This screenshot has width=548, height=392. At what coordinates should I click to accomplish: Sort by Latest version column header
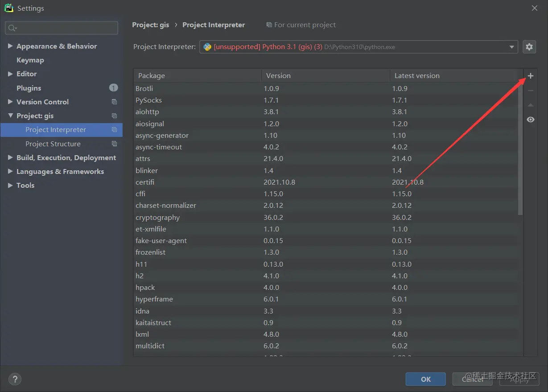[x=453, y=75]
